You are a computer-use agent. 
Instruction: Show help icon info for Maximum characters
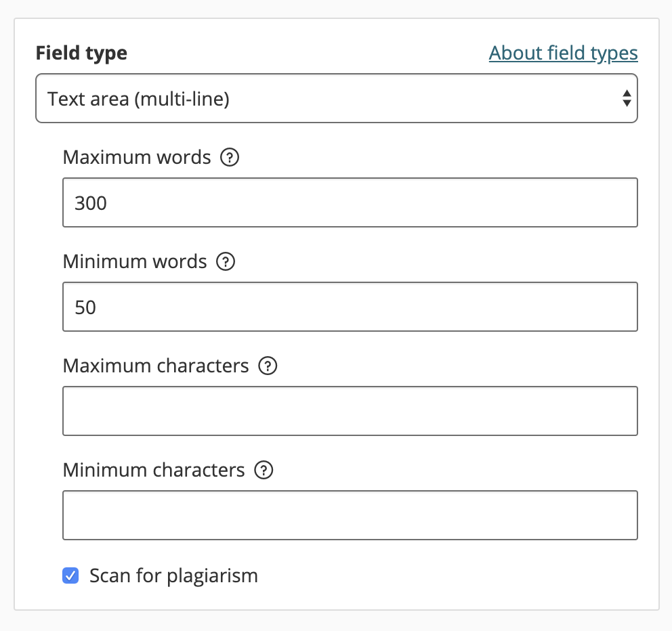click(x=268, y=366)
